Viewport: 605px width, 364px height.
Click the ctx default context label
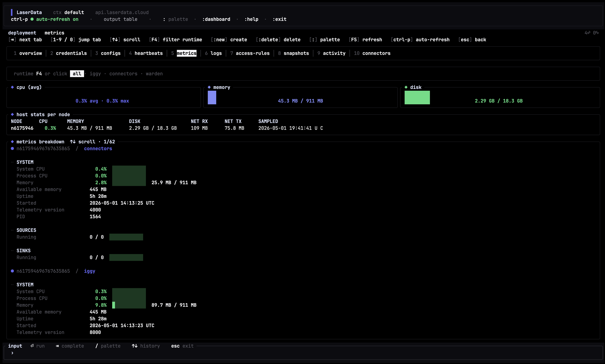(x=69, y=12)
